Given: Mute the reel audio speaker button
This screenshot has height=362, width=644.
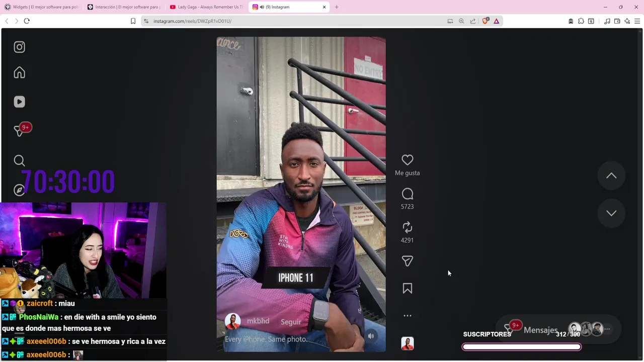Looking at the screenshot, I should (x=371, y=336).
